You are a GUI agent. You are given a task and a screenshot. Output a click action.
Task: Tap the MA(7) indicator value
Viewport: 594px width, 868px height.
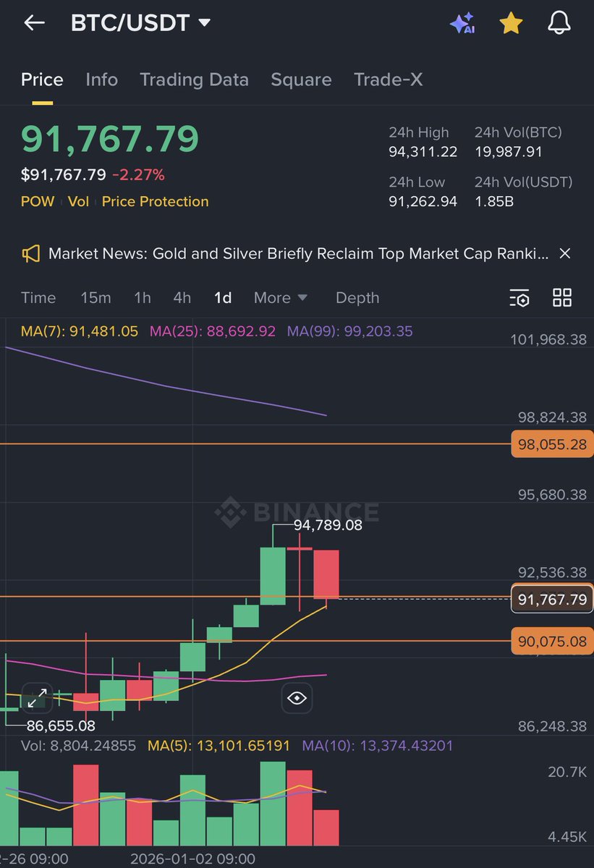(x=80, y=331)
